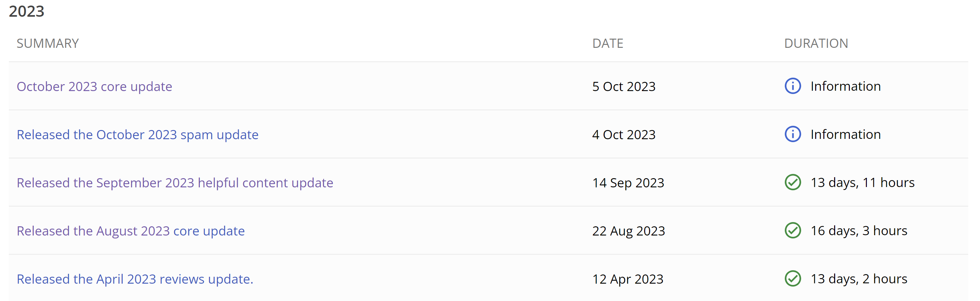Click the Information icon for the October spam update
980x301 pixels.
pos(793,134)
